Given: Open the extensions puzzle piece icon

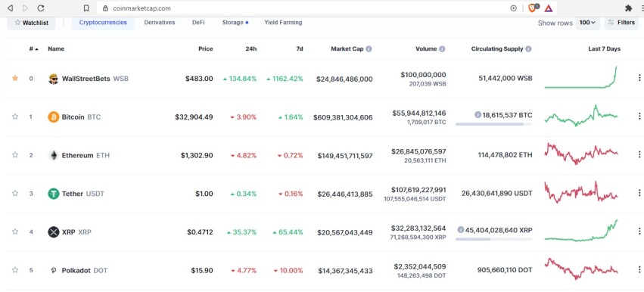Looking at the screenshot, I should 628,8.
